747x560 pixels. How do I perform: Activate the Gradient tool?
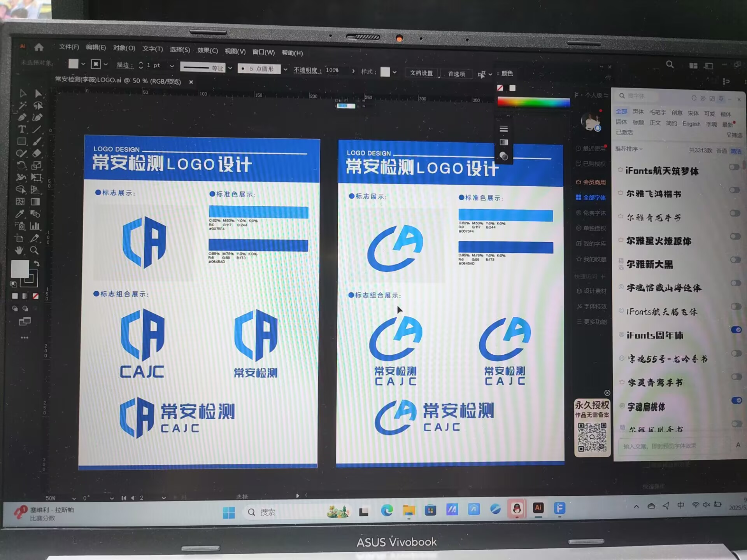[35, 202]
